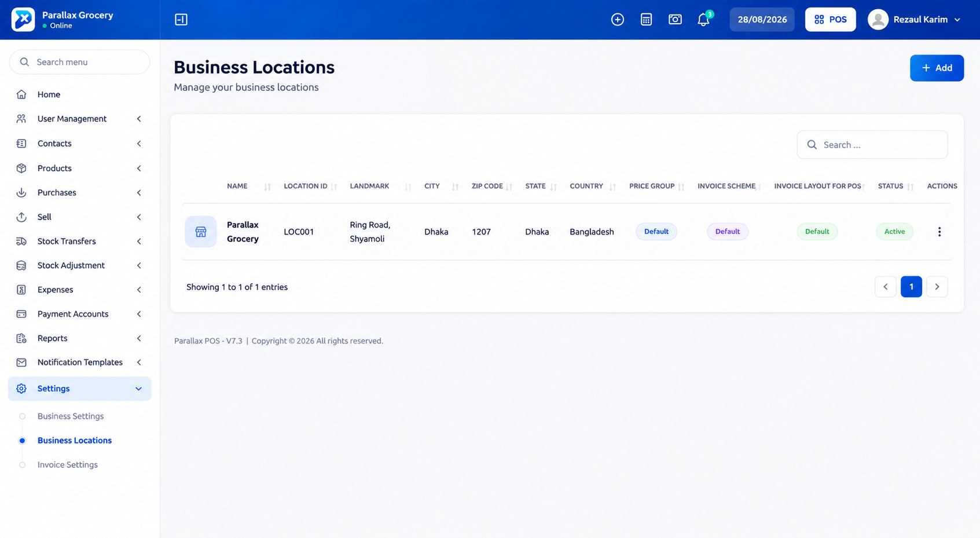This screenshot has width=980, height=538.
Task: Click the Active status badge
Action: 894,232
